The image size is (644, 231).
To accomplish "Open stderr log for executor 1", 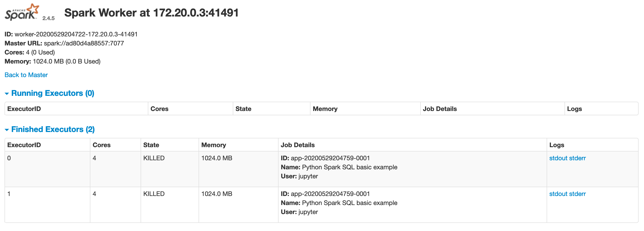I will point(577,194).
